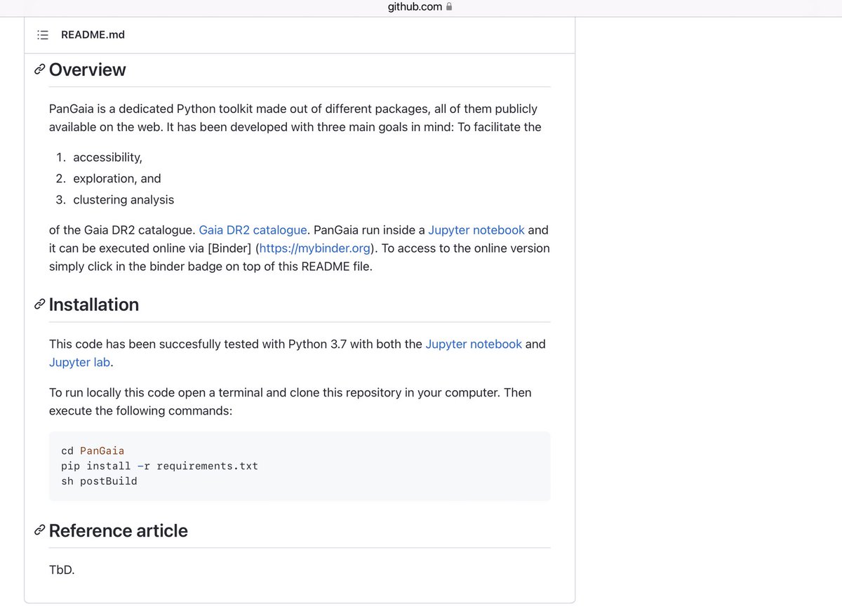Click the list item 'clustering analysis'
The height and width of the screenshot is (616, 842).
[123, 199]
